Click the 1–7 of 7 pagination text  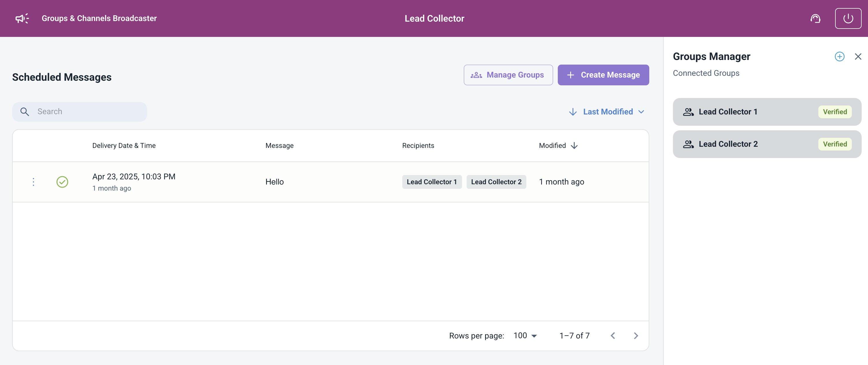[x=574, y=336]
